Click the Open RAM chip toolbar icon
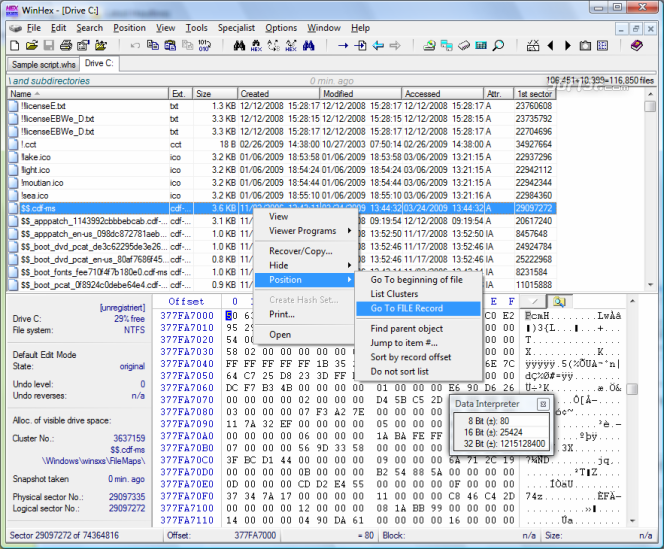Image resolution: width=664 pixels, height=549 pixels. point(464,45)
